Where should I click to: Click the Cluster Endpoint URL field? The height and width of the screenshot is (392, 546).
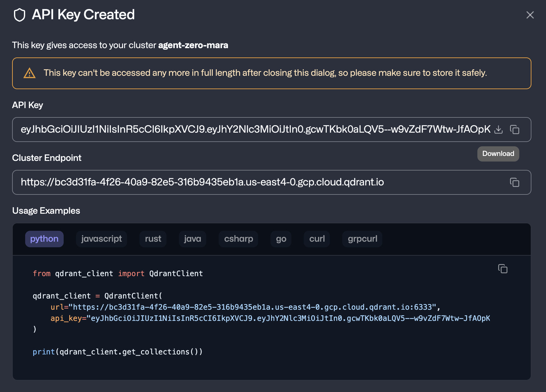tap(272, 182)
